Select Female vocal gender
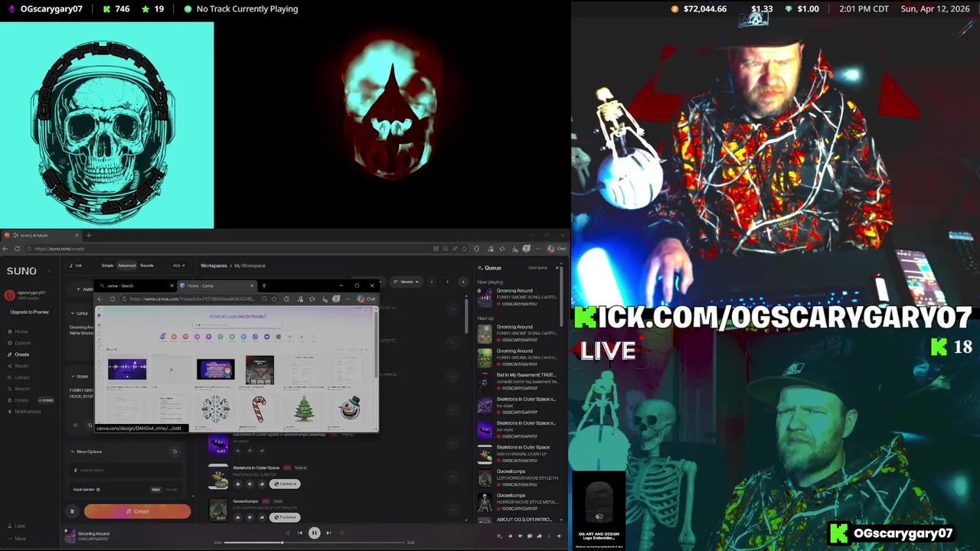Viewport: 980px width, 551px height. point(171,489)
